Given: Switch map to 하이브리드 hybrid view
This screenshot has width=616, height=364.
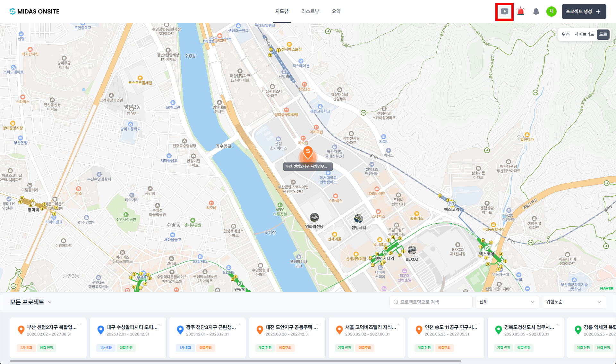Looking at the screenshot, I should pos(584,34).
